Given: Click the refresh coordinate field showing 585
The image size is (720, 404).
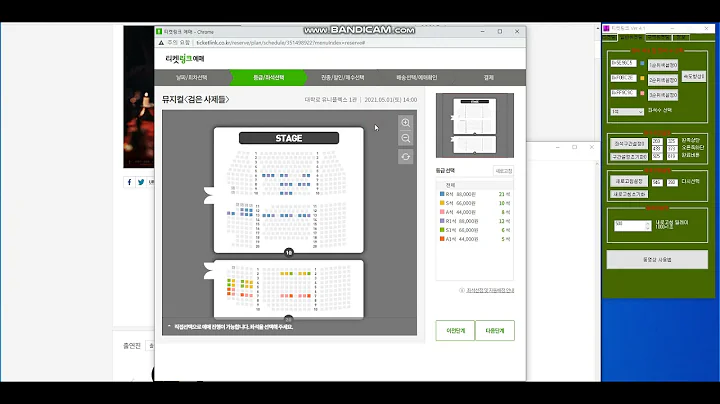Looking at the screenshot, I should point(657,182).
